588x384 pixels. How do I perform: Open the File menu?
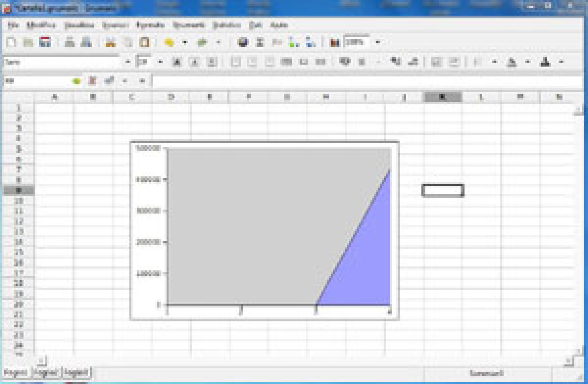(13, 25)
